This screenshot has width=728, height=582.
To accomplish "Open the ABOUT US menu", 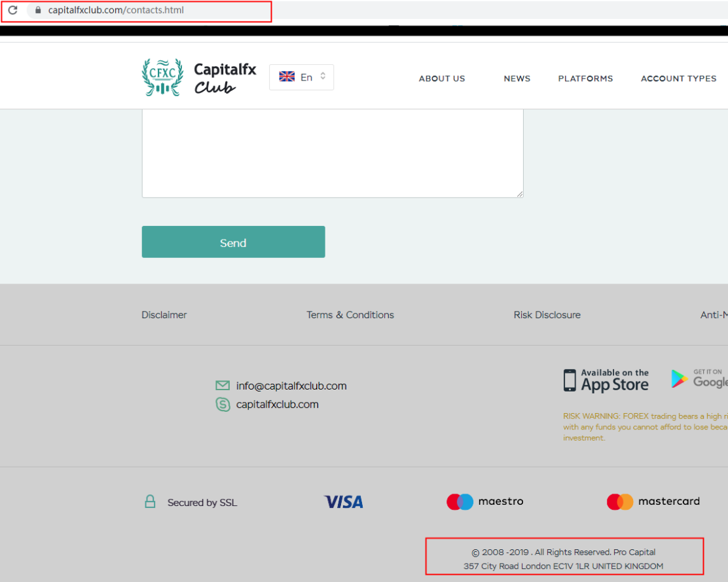I will 442,79.
